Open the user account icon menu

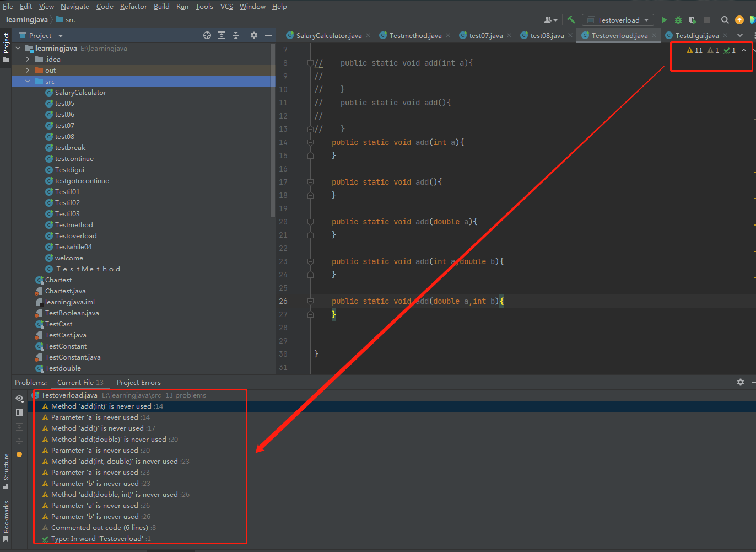click(x=550, y=20)
